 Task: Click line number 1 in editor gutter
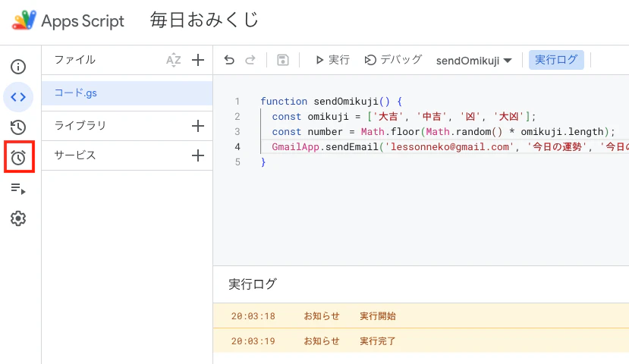(237, 102)
